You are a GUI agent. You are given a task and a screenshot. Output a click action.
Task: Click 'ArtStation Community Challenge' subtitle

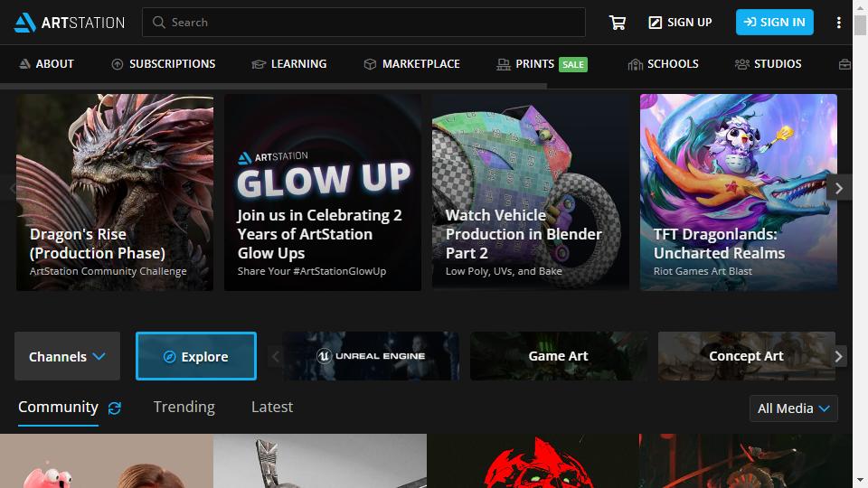click(x=108, y=272)
